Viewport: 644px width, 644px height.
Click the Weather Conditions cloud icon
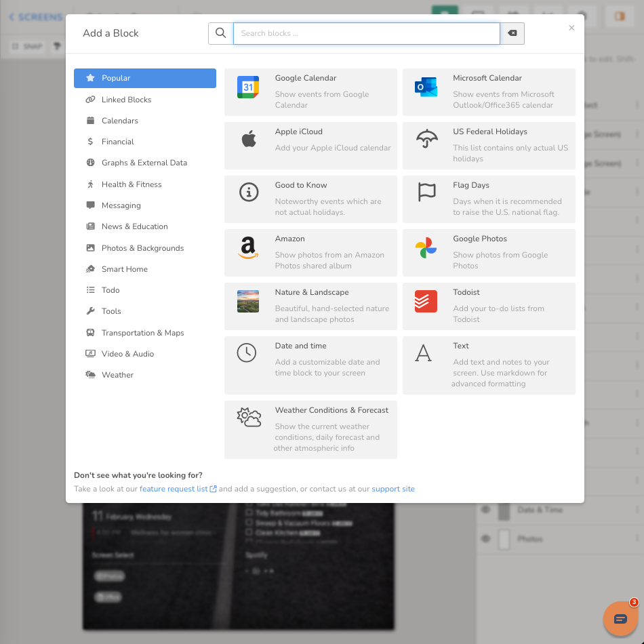coord(247,418)
